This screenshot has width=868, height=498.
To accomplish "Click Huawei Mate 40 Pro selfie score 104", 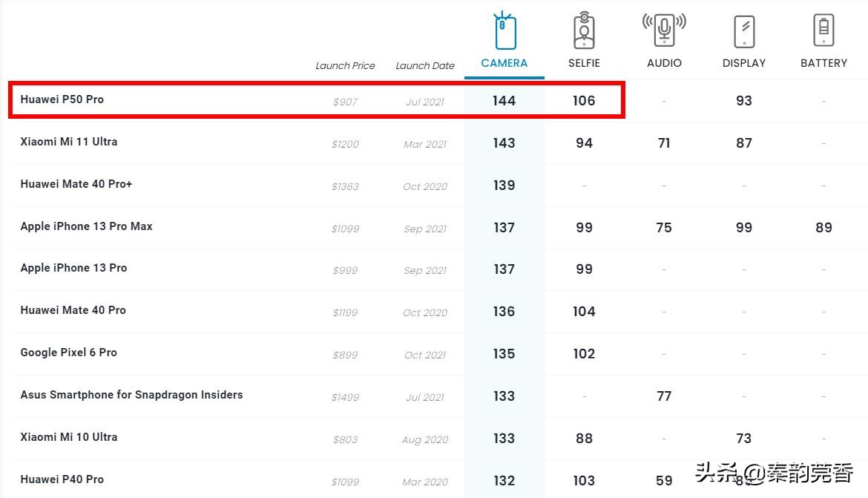I will coord(584,311).
